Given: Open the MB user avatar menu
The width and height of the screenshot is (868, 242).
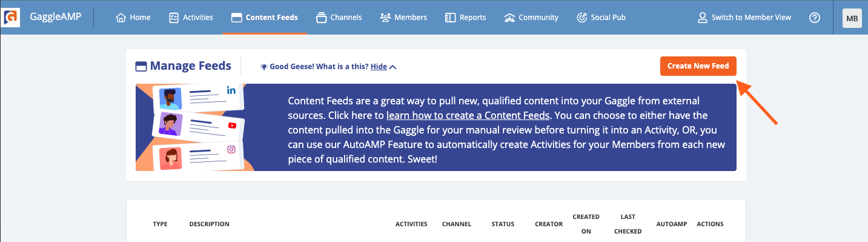Looking at the screenshot, I should pyautogui.click(x=852, y=18).
